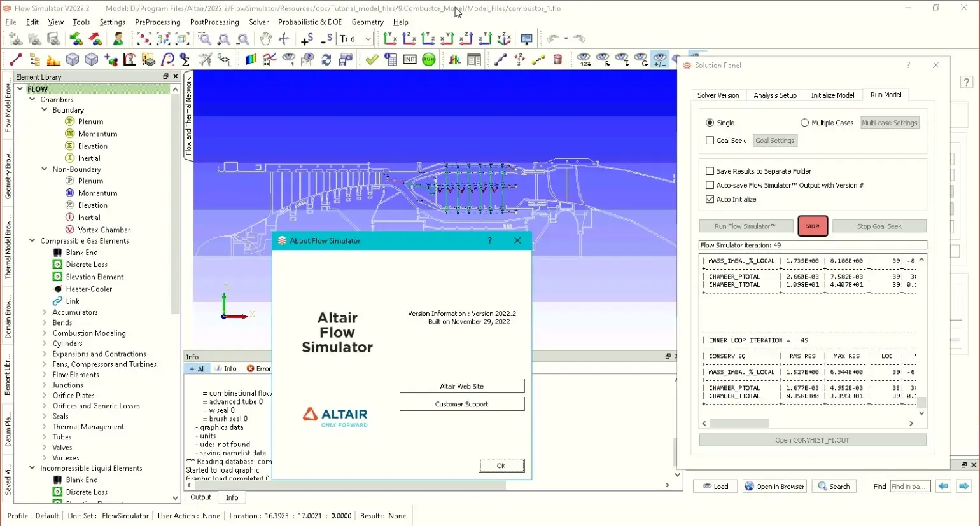Viewport: 980px width, 526px height.
Task: Click the green RUN solver icon
Action: click(429, 60)
